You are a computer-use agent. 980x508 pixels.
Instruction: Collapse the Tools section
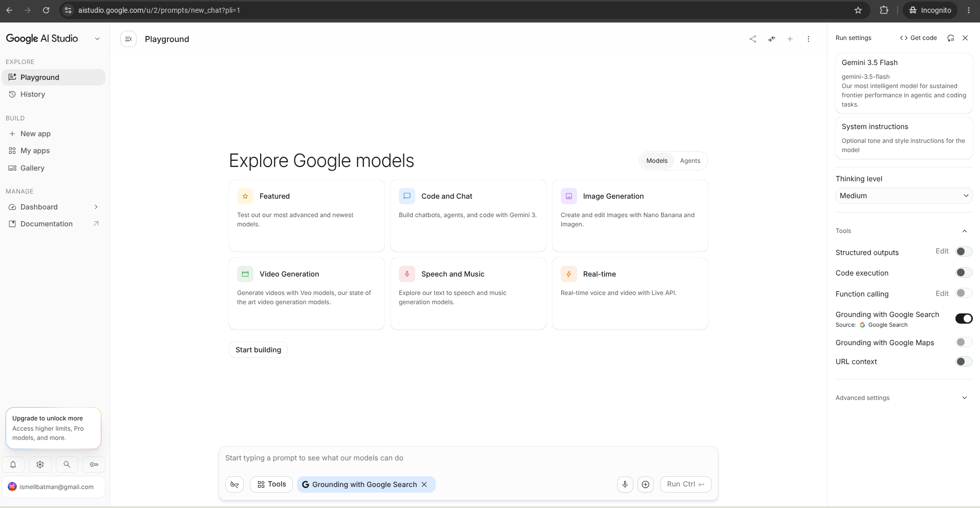click(x=965, y=231)
